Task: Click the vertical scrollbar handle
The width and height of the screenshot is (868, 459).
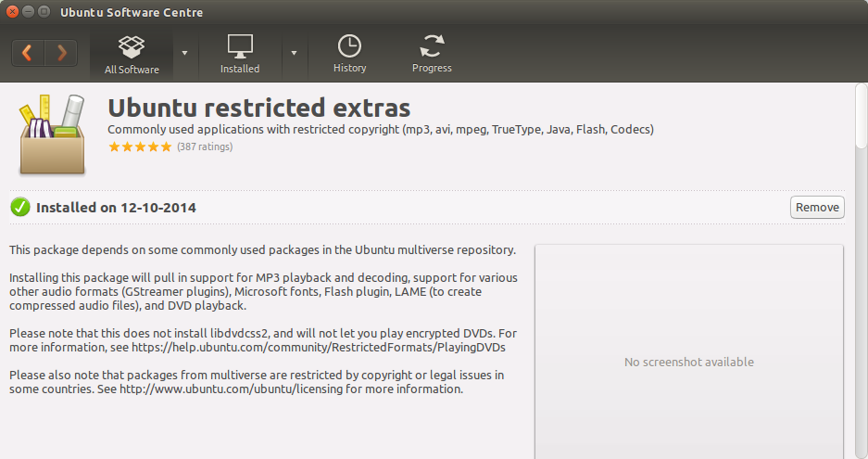Action: coord(861,116)
